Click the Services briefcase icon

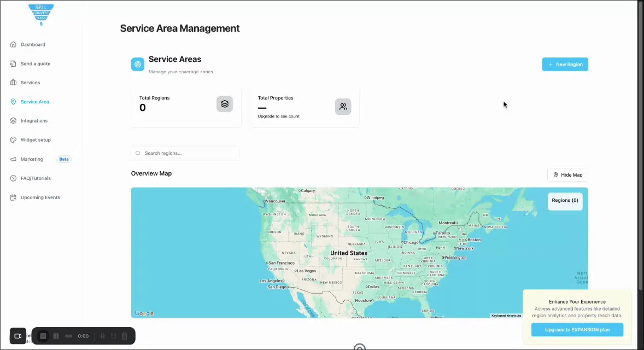13,83
